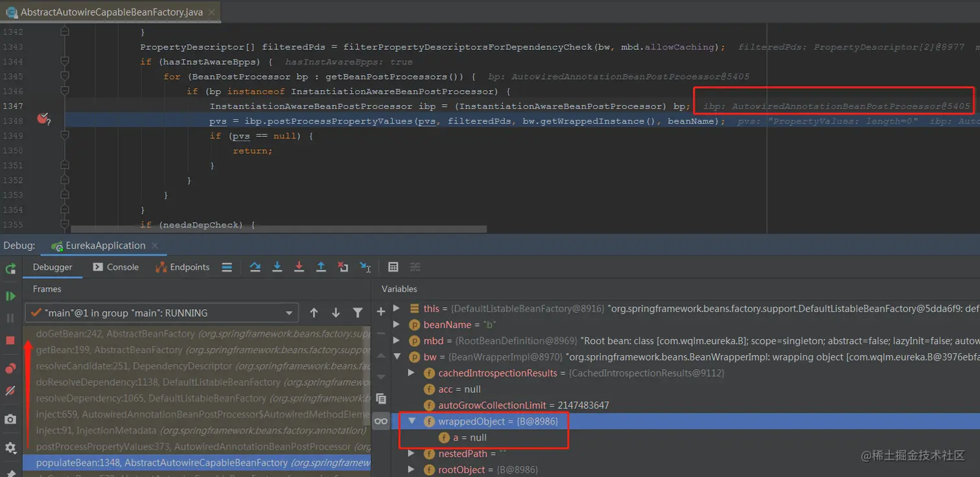Open the Evaluate Expression calculator icon
The height and width of the screenshot is (477, 980).
393,267
